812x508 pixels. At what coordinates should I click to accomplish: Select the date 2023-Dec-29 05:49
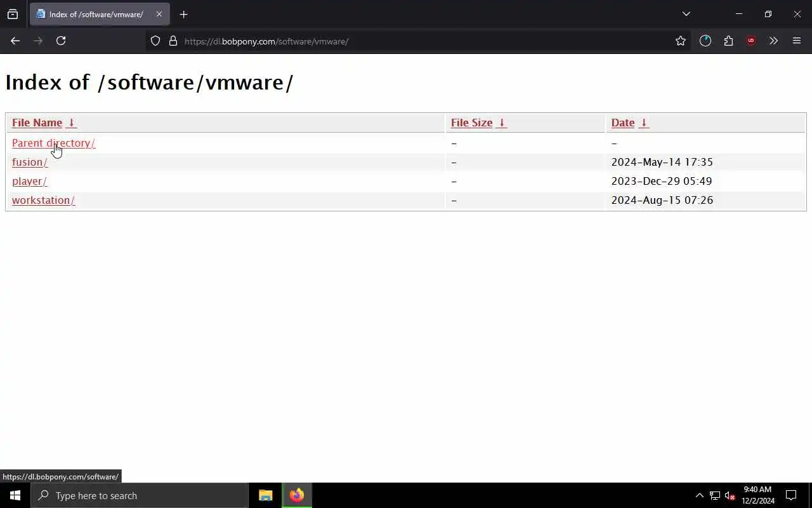coord(662,181)
